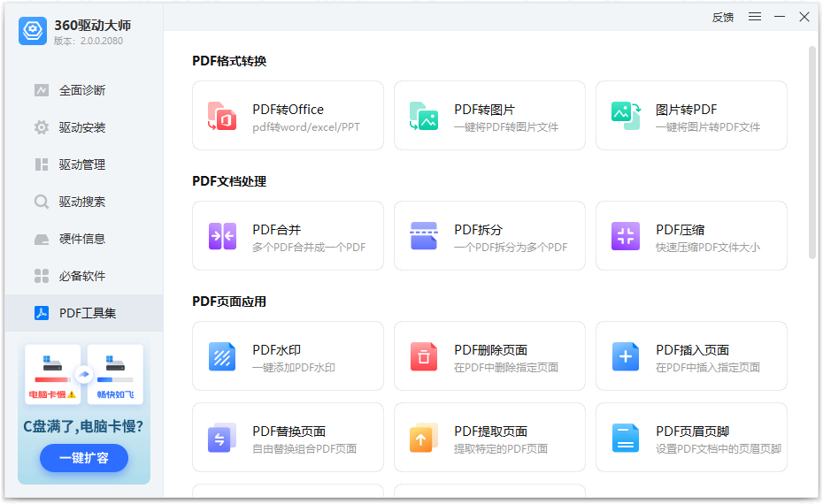This screenshot has width=823, height=504.
Task: Click the 360驱动大师 logo icon
Action: [x=33, y=31]
